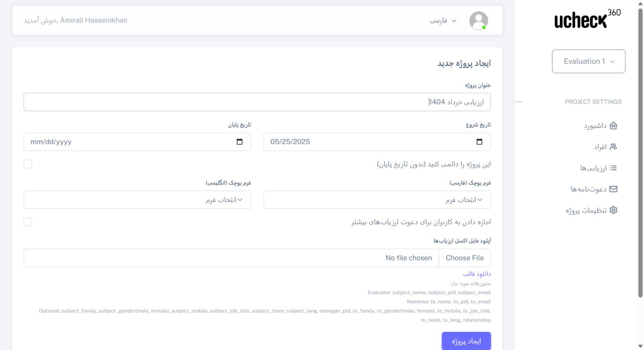Go to داشبورد menu item
Viewport: 644px width, 350px height.
tap(596, 126)
